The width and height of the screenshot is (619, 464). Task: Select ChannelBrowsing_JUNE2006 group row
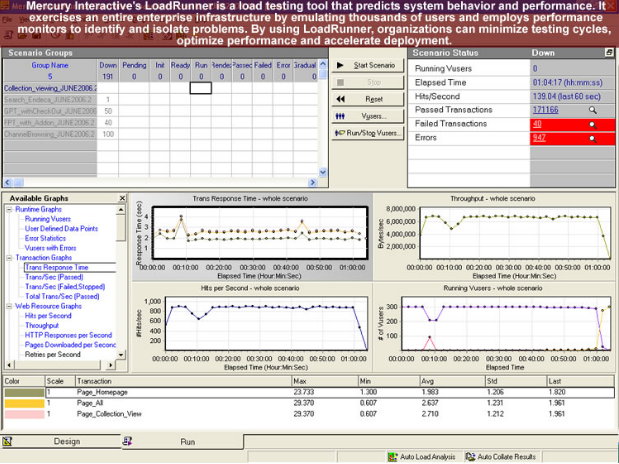(x=50, y=134)
